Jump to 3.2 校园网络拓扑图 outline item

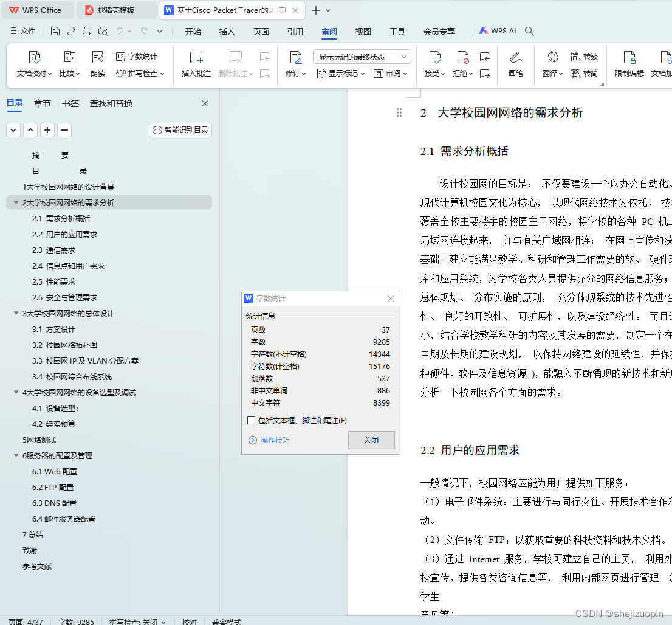65,345
